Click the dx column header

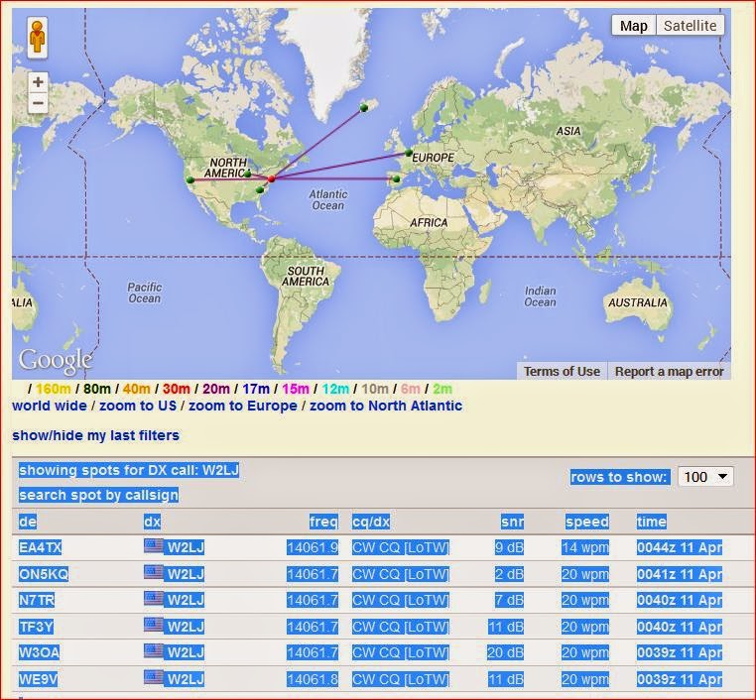click(153, 522)
